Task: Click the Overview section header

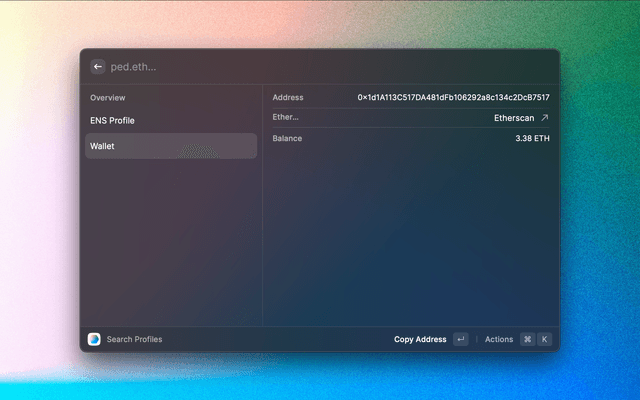Action: (x=108, y=98)
